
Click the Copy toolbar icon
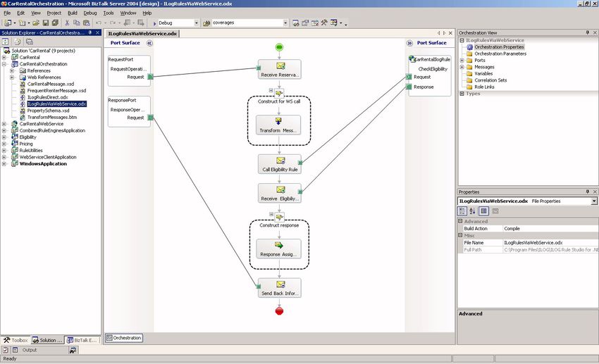click(x=76, y=23)
